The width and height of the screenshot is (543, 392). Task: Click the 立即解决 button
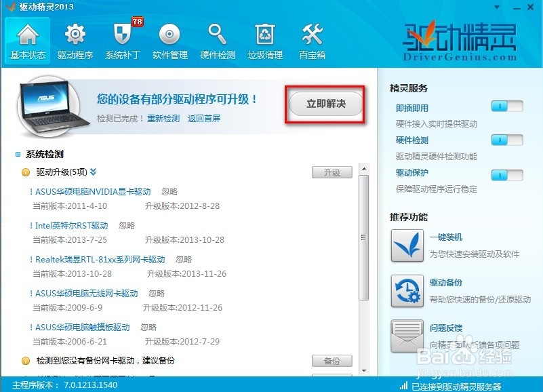point(326,104)
